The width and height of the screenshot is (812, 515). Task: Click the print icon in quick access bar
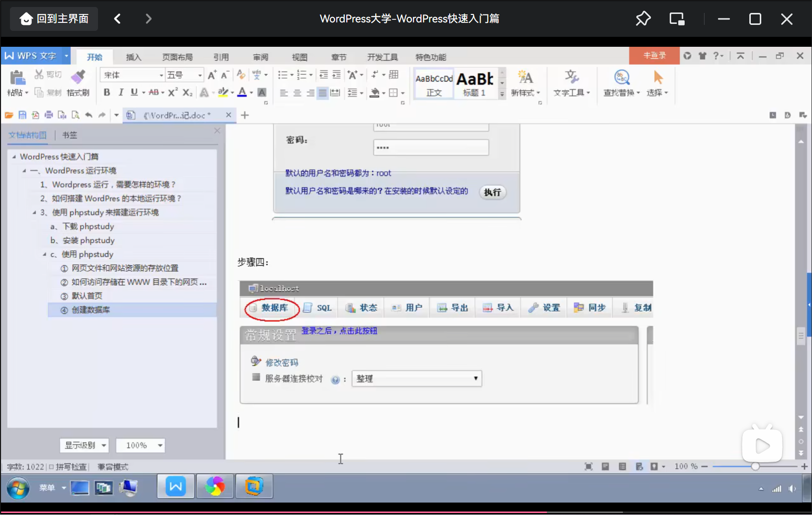tap(49, 115)
